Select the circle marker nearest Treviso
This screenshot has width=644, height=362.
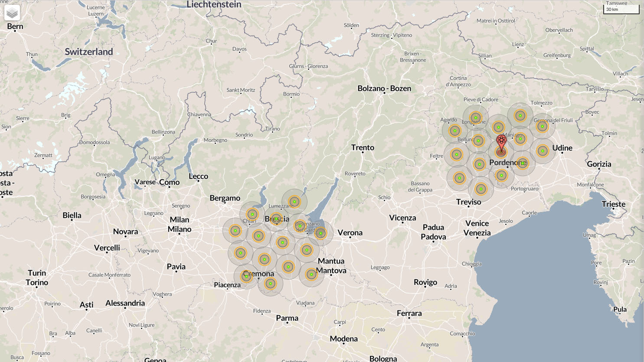click(x=481, y=189)
